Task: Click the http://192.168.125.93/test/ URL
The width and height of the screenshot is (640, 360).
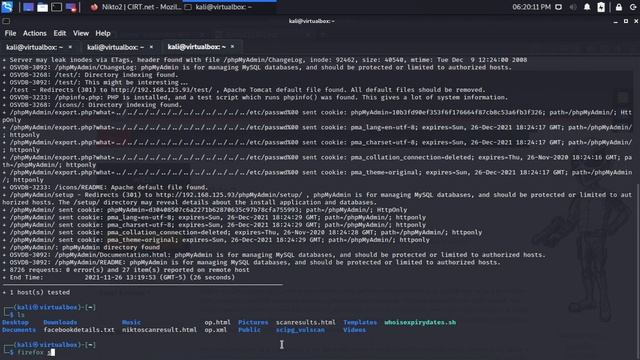Action: point(161,90)
